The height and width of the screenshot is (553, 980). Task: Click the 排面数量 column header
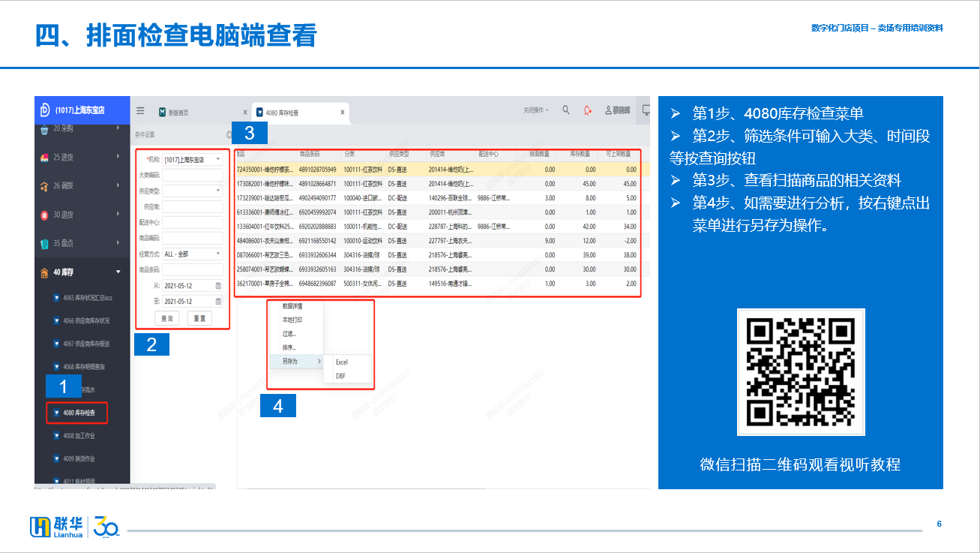click(x=539, y=154)
